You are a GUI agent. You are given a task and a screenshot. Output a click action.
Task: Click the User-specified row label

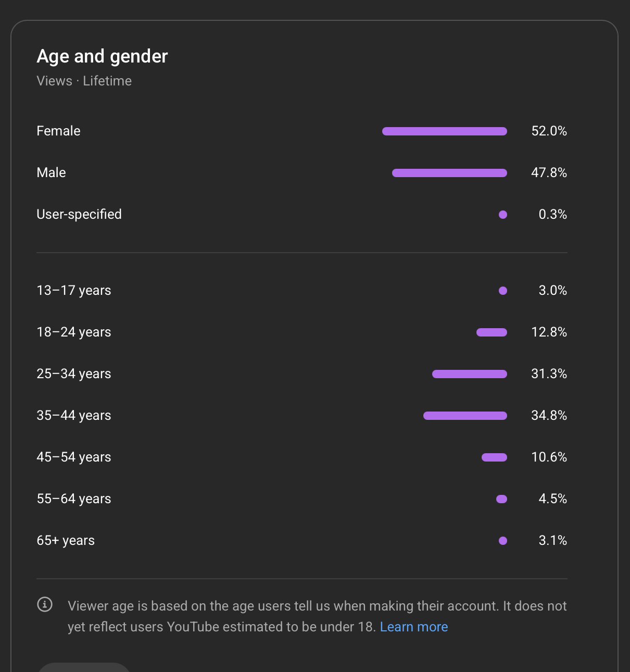(x=79, y=214)
